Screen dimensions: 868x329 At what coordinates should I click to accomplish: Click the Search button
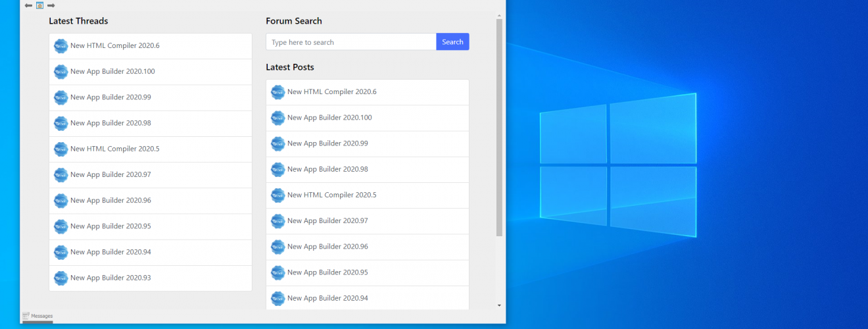tap(452, 41)
